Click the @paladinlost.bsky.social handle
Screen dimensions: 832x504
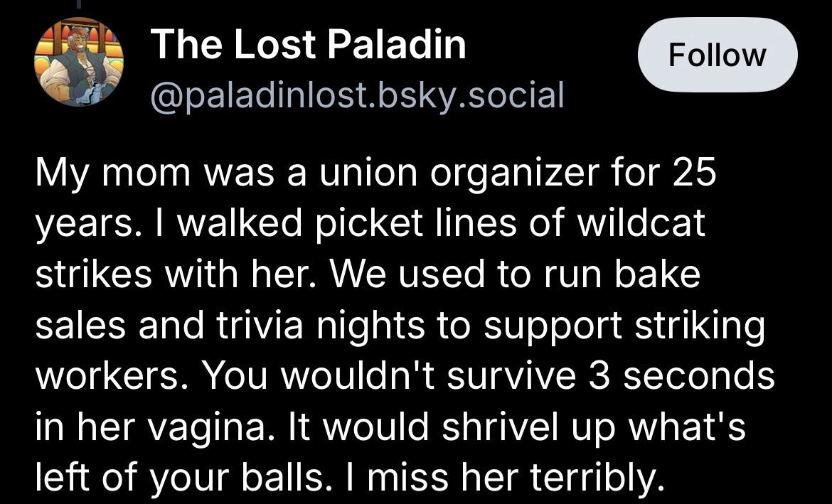pos(357,95)
